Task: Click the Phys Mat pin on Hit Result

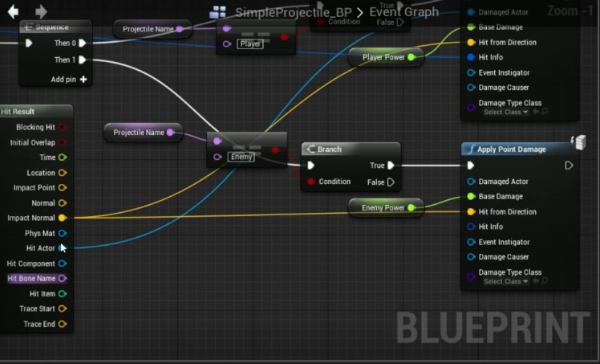Action: click(x=62, y=233)
